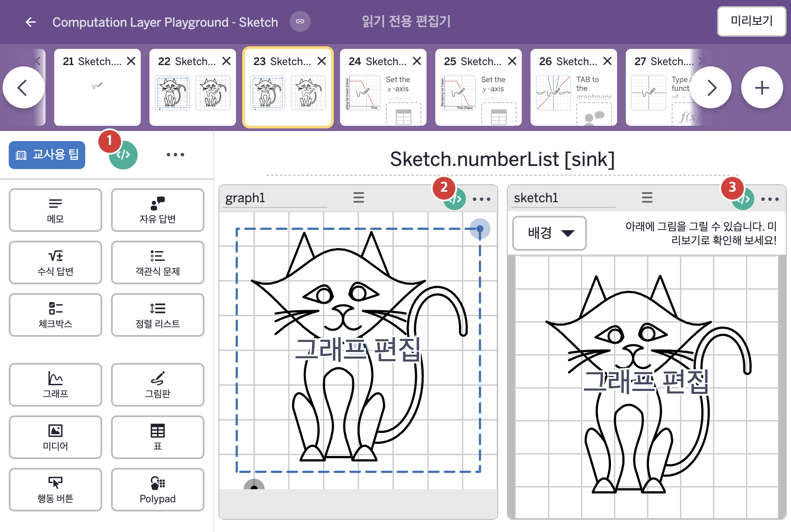The image size is (791, 532).
Task: Edit the slide title Sketch.numberList [sink]
Action: (502, 159)
